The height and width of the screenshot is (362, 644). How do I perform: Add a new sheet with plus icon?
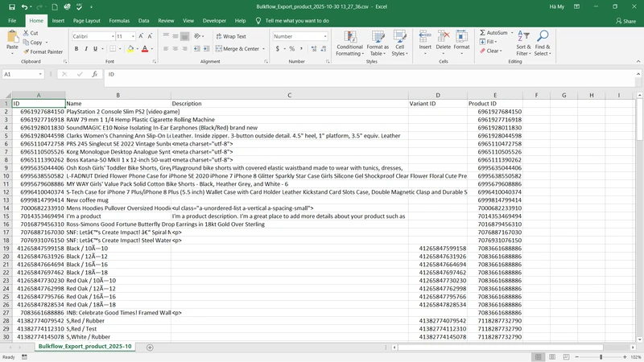point(150,347)
